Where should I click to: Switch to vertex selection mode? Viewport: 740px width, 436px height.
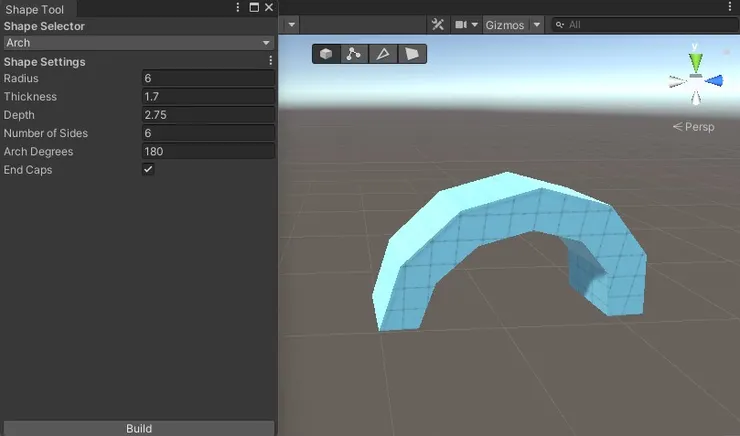point(353,54)
